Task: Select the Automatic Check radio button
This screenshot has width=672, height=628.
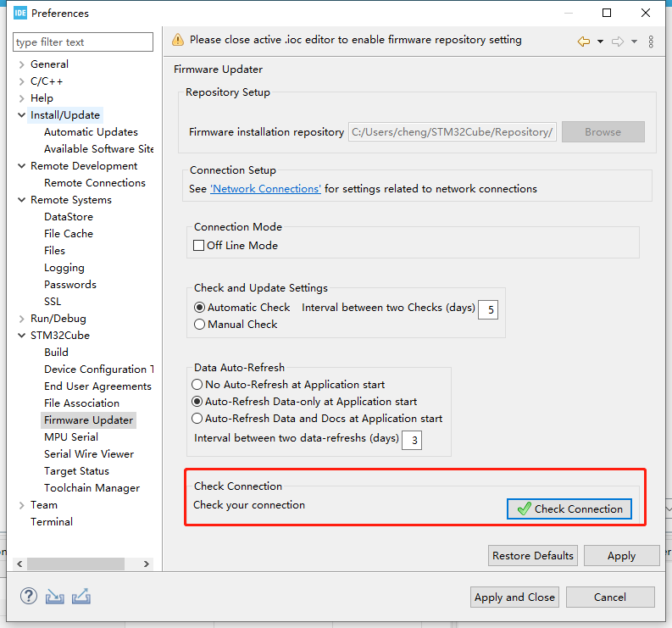Action: 199,308
